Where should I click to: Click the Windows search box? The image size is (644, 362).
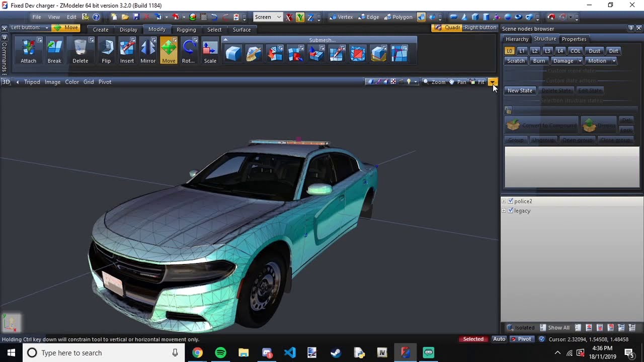(x=103, y=353)
